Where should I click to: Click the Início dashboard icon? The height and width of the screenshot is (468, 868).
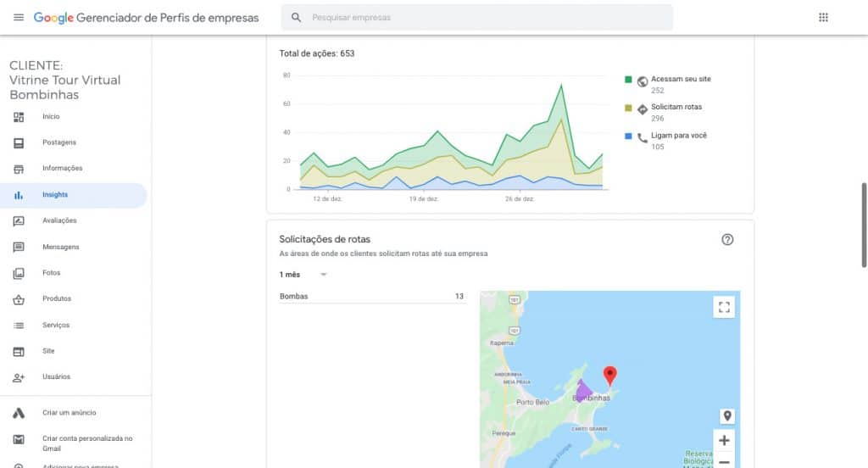point(19,117)
